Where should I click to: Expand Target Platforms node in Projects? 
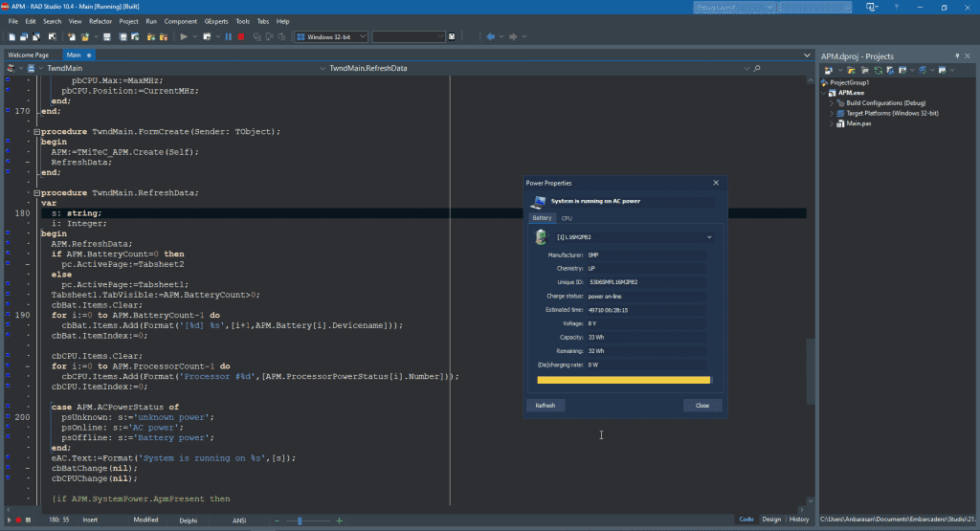pos(832,114)
